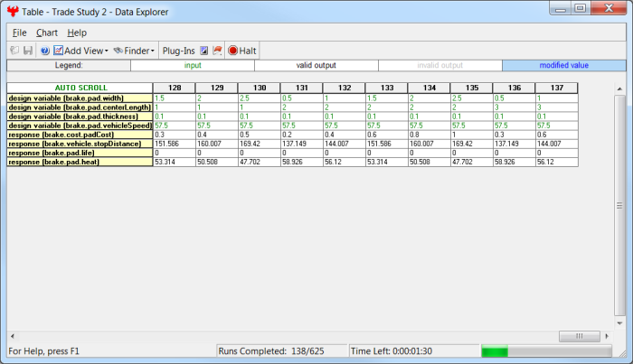
Task: Click the first Plug-Ins icon
Action: pyautogui.click(x=203, y=51)
